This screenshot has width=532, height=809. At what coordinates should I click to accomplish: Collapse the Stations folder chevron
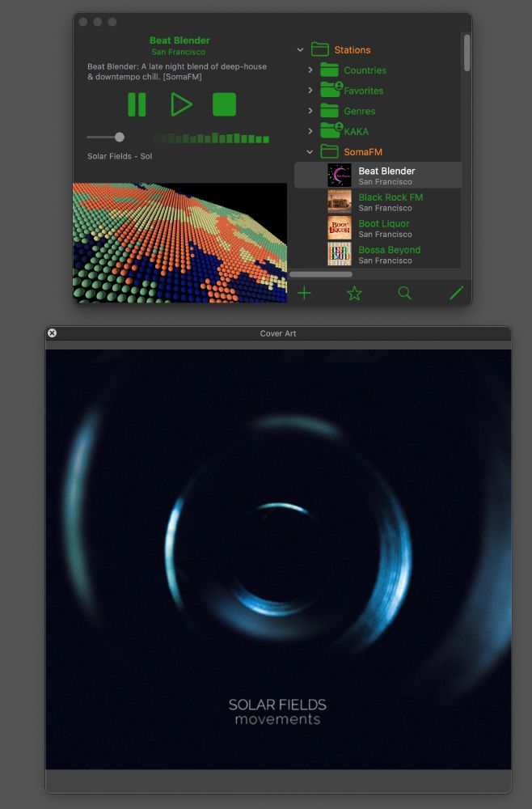point(300,50)
